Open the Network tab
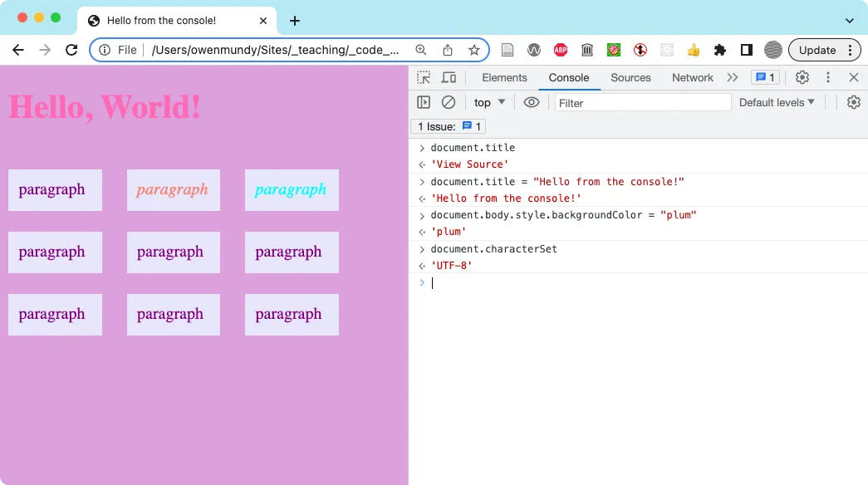This screenshot has width=868, height=485. point(692,76)
